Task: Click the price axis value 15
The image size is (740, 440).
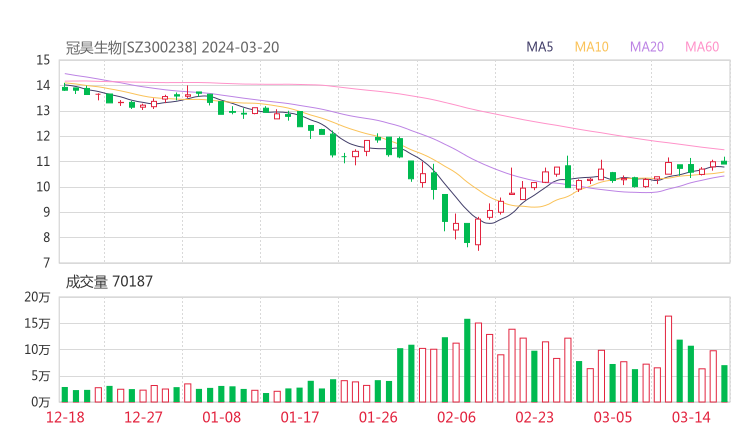Action: pos(43,60)
